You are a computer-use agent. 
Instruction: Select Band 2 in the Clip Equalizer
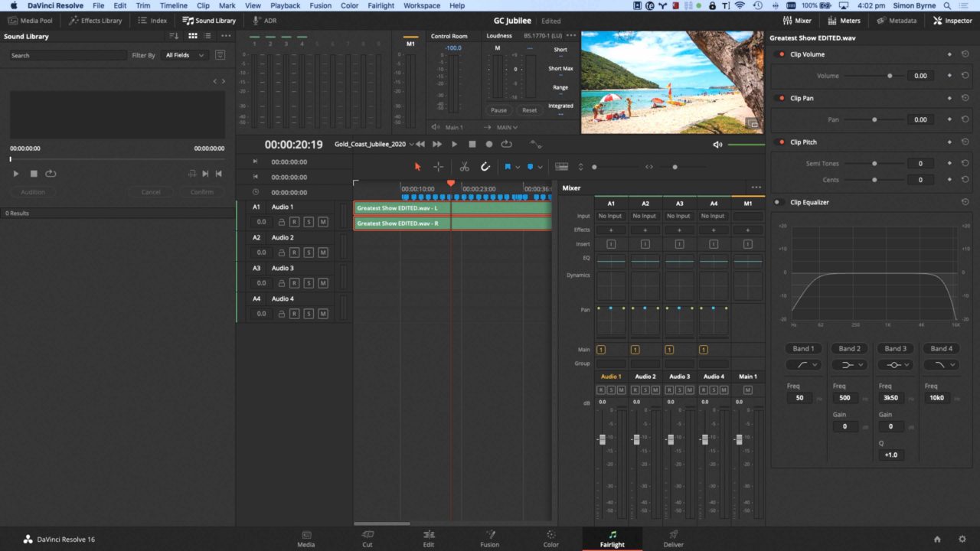click(849, 348)
